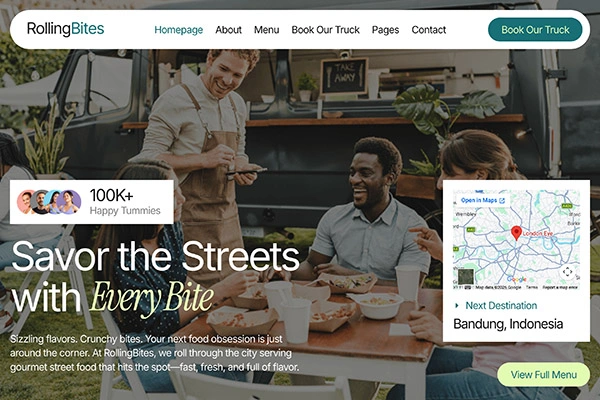Screen dimensions: 600x400
Task: Select Book Our Truck in navigation
Action: (x=326, y=30)
